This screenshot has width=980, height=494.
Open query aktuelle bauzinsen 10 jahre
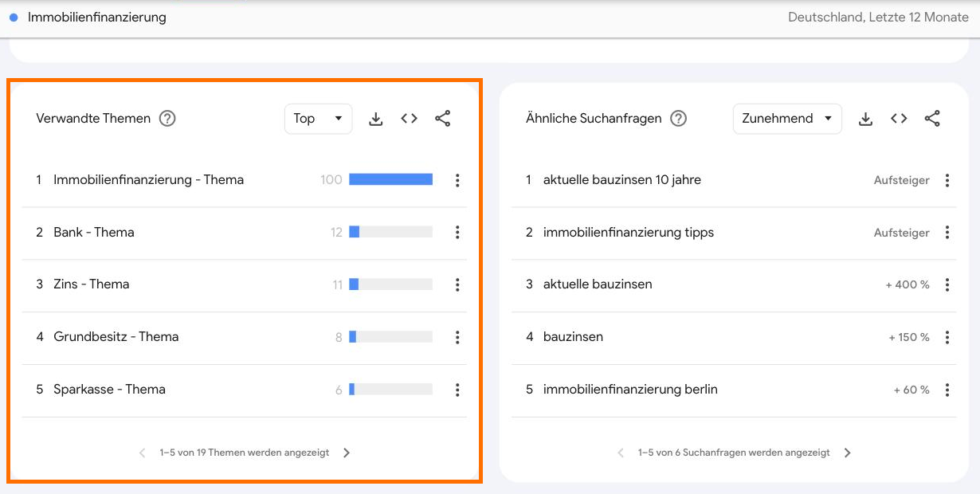point(622,180)
